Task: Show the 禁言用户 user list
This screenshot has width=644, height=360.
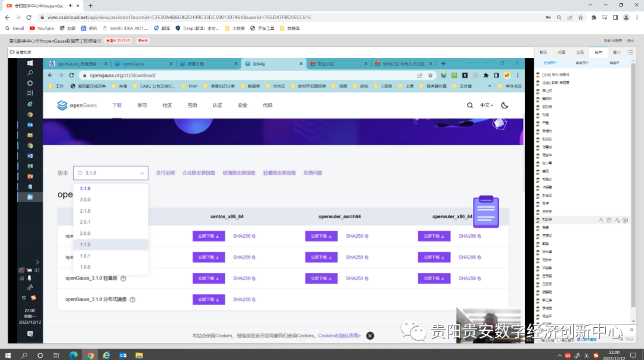Action: (x=582, y=63)
